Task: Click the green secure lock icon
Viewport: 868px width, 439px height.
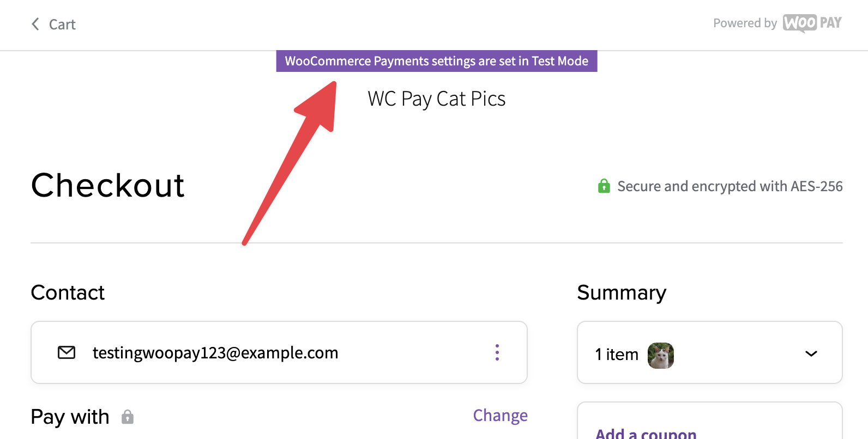Action: tap(604, 186)
